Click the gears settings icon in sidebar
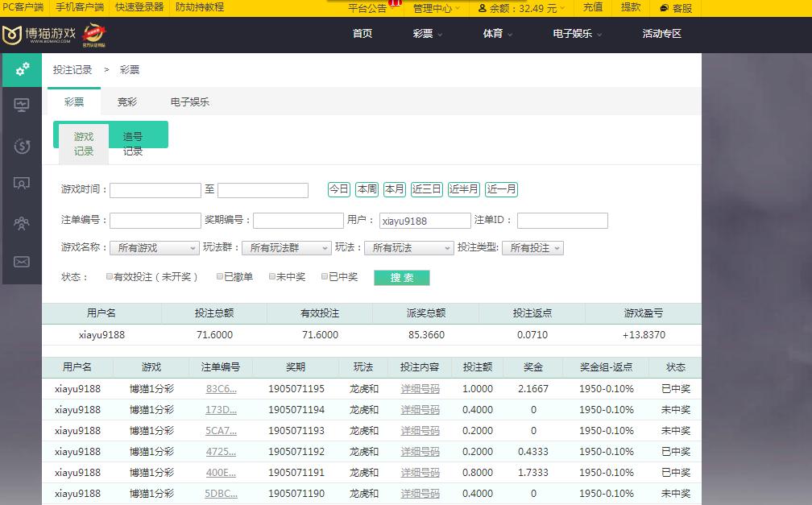812x505 pixels. (22, 69)
